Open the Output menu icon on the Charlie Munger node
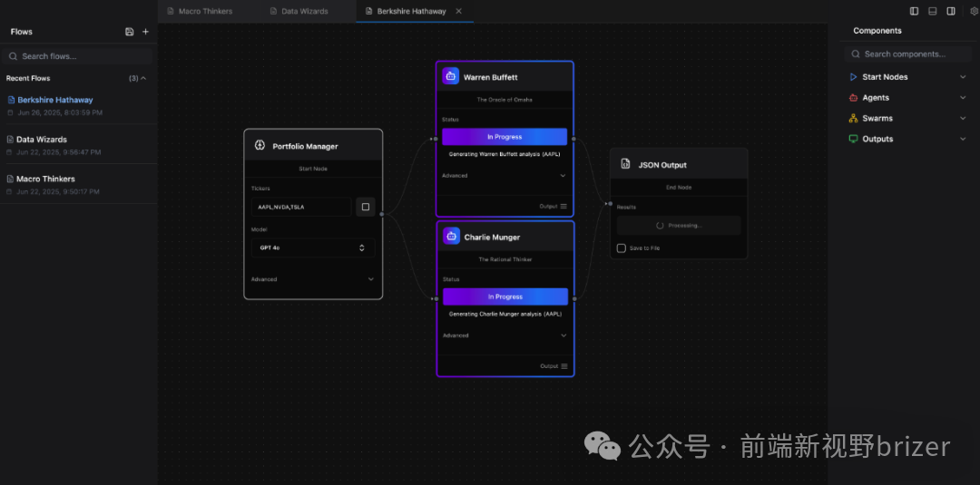 point(563,366)
